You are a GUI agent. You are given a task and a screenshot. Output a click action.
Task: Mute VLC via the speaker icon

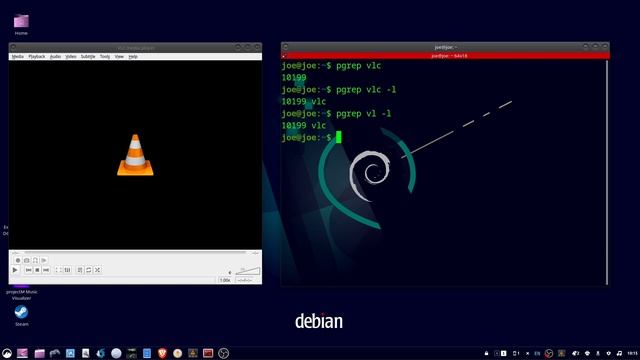coord(230,272)
